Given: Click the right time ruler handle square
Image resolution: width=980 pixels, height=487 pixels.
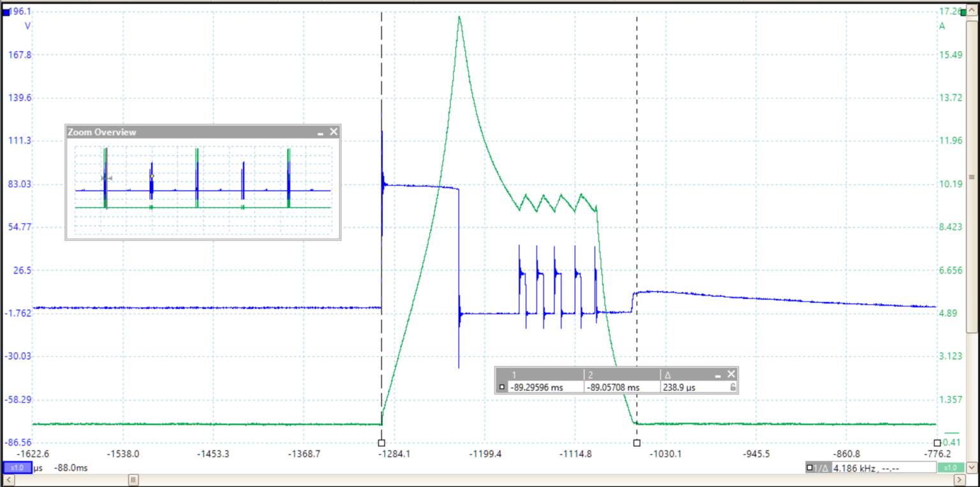Looking at the screenshot, I should coord(636,442).
